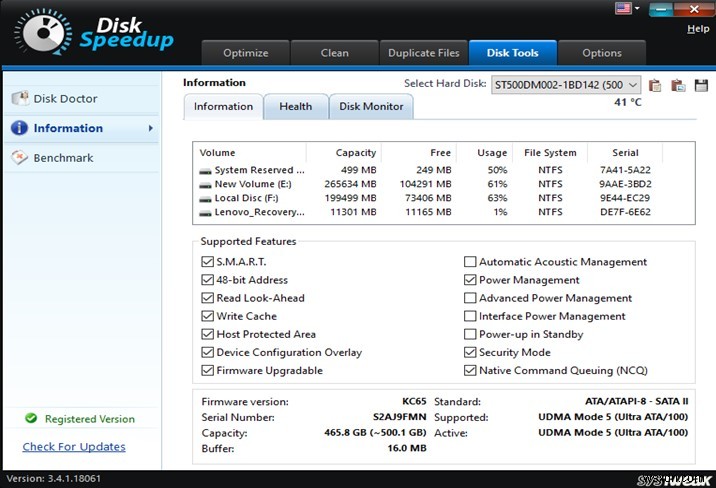716x488 pixels.
Task: Click the ATA/ATAPI-8 - SATA II standard value
Action: click(x=637, y=401)
